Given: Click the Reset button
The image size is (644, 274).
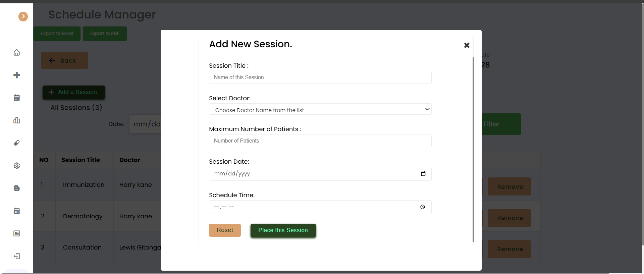Looking at the screenshot, I should point(225,230).
